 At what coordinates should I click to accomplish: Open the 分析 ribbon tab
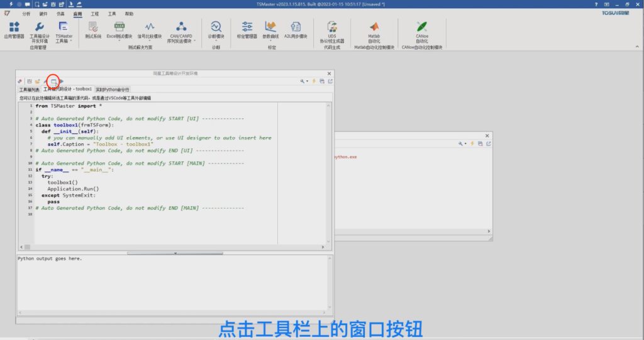tap(26, 13)
